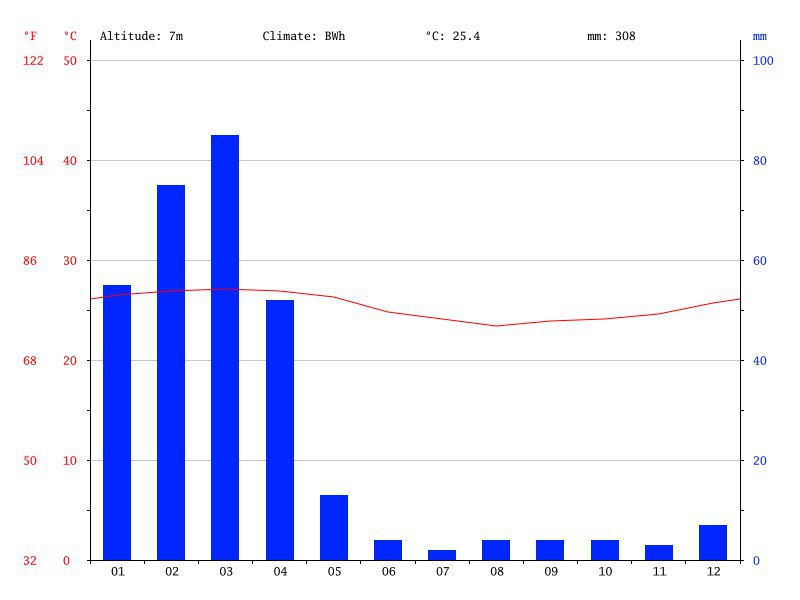Click the month 12 precipitation bar
Image resolution: width=800 pixels, height=600 pixels.
coord(713,542)
